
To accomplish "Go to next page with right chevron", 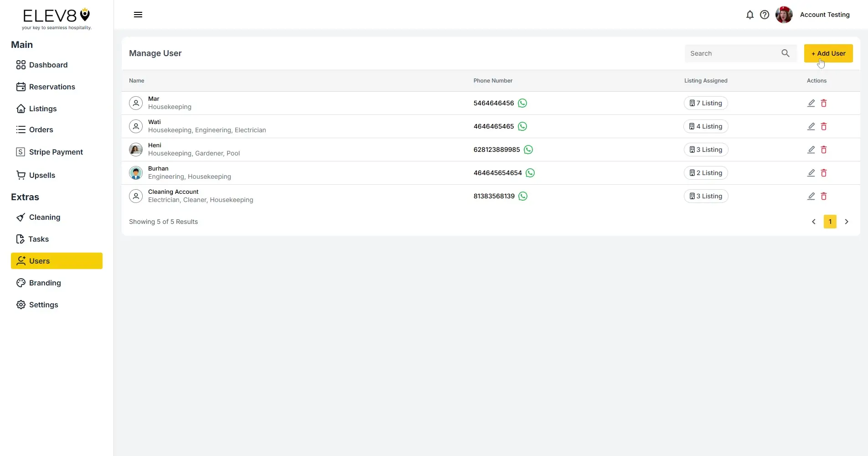I will coord(847,222).
